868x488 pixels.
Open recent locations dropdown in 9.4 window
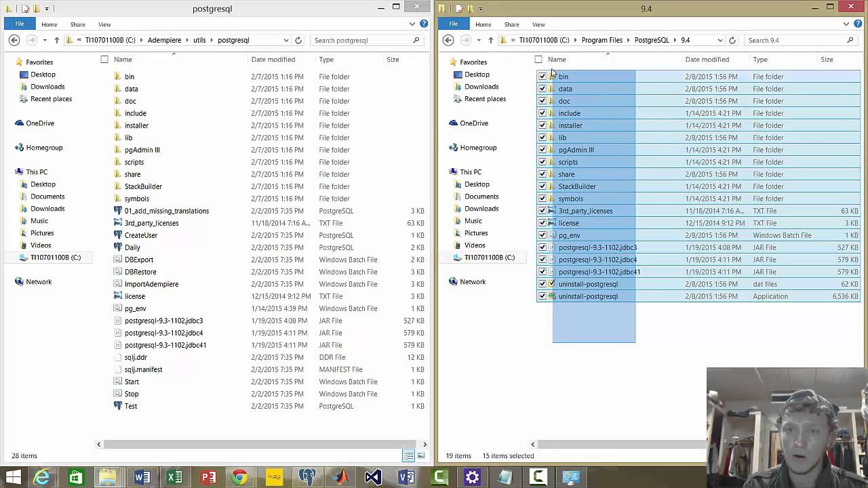pos(479,40)
